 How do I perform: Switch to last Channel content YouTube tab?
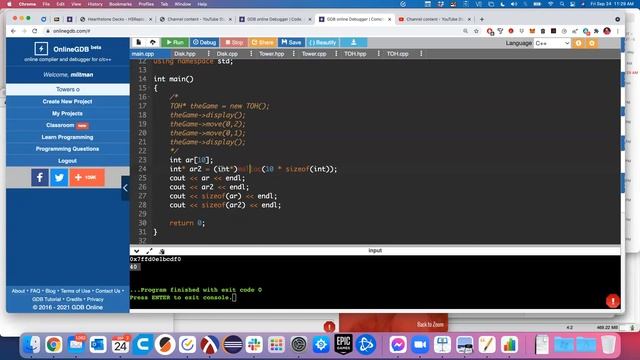(434, 19)
